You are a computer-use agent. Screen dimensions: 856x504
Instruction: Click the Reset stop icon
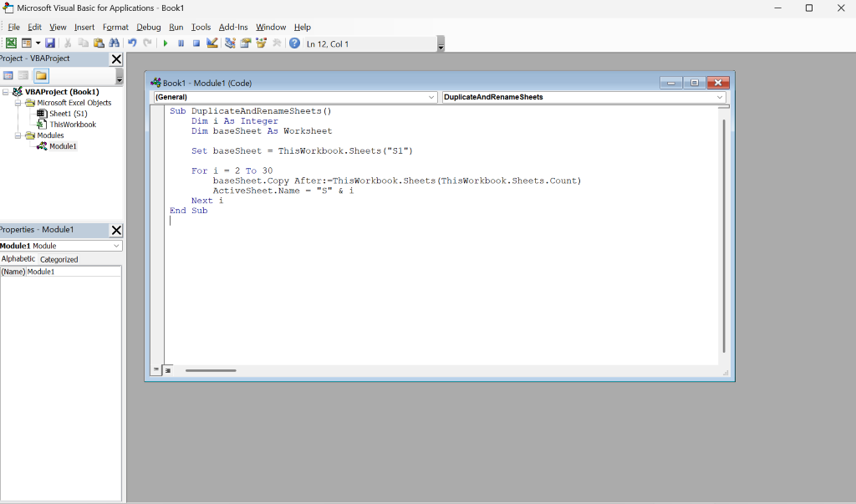tap(196, 43)
